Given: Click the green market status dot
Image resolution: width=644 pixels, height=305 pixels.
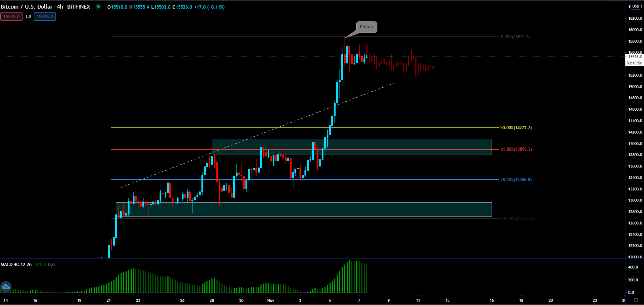Looking at the screenshot, I should tap(98, 6).
